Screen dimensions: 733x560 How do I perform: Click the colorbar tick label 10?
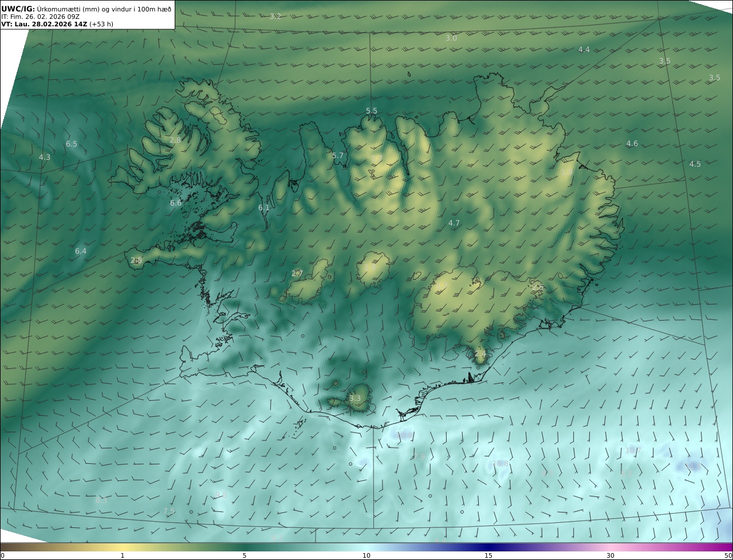pyautogui.click(x=366, y=555)
